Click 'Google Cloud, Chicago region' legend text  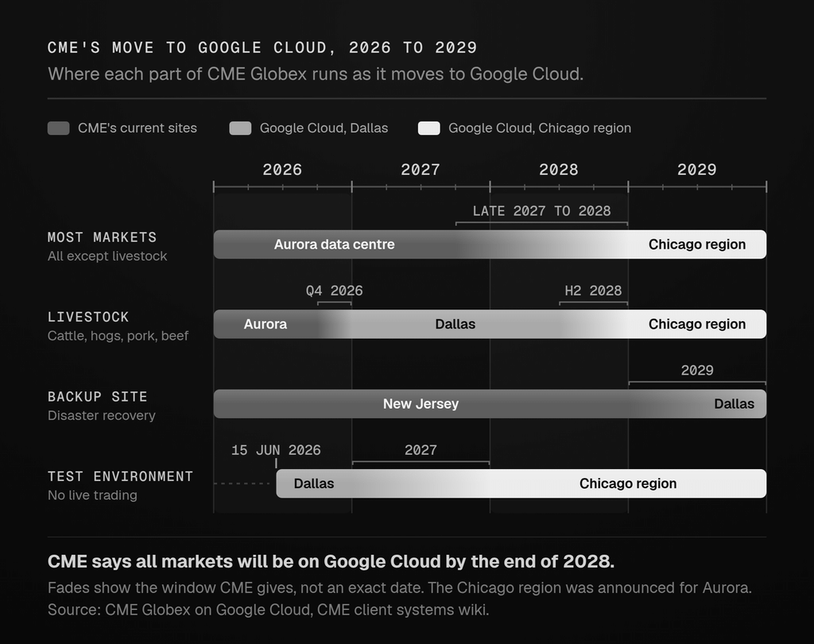coord(540,128)
